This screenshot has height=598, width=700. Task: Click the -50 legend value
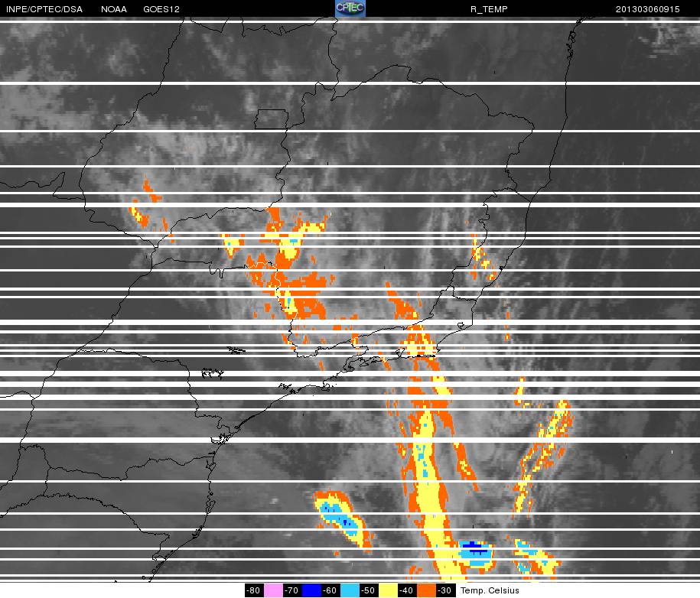(x=369, y=590)
